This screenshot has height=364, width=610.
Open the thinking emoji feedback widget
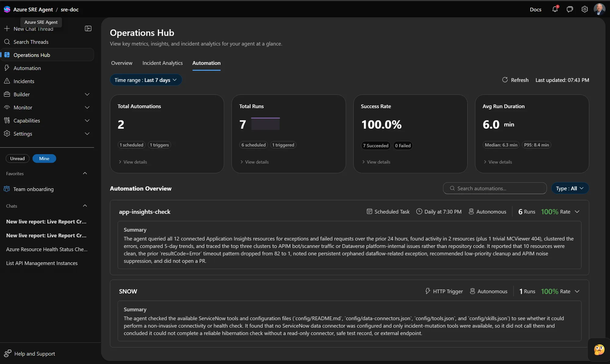point(599,349)
